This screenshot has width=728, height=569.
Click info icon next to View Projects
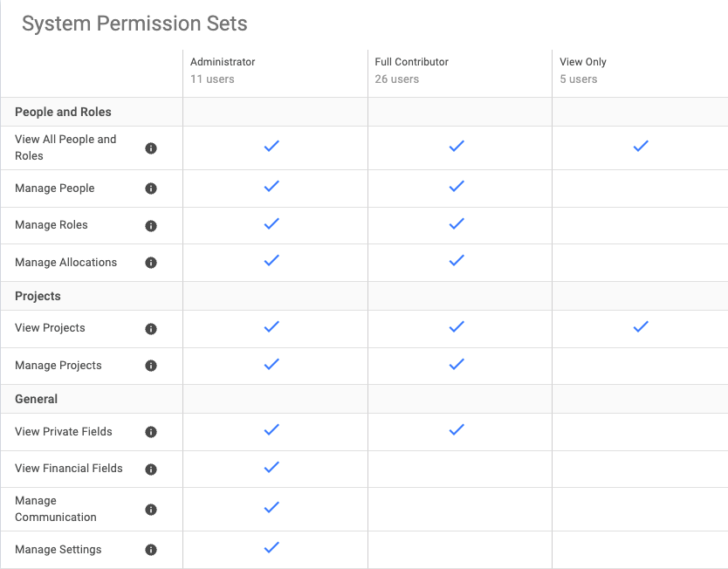coord(151,329)
